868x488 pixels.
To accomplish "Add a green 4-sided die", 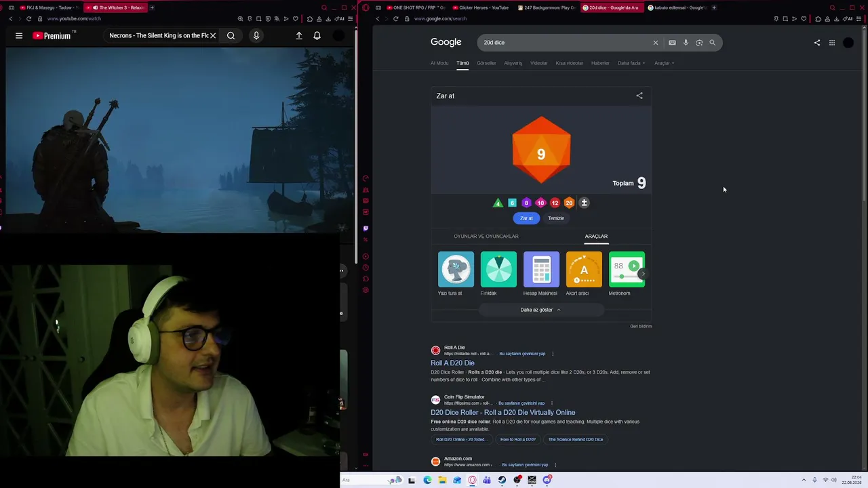I will click(498, 203).
